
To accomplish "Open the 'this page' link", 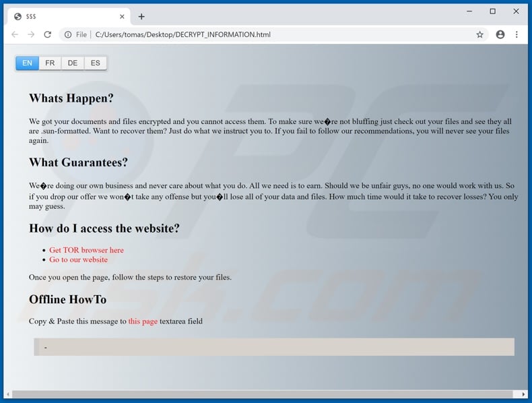I will pyautogui.click(x=143, y=321).
